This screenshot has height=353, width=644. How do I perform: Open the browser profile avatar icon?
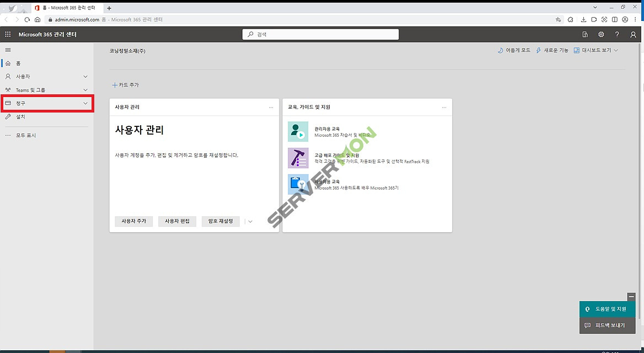pos(625,20)
